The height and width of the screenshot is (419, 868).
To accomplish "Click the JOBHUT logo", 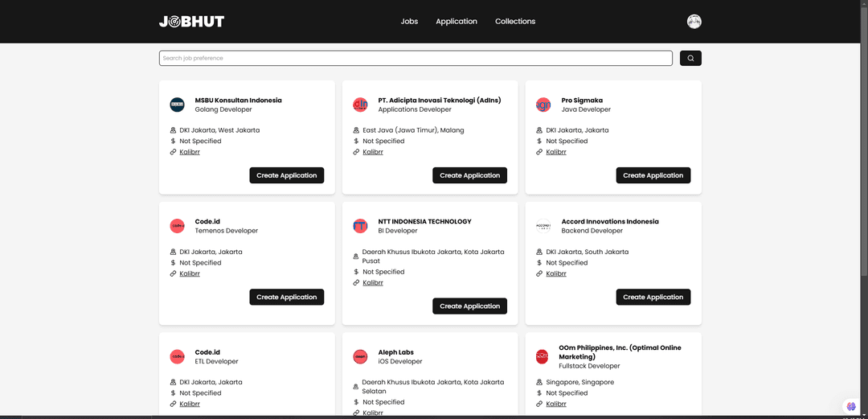I will pos(191,22).
